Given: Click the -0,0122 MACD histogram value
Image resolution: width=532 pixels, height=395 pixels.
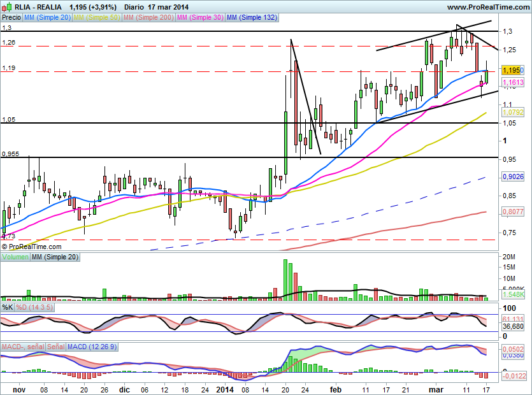Looking at the screenshot, I should coord(514,376).
